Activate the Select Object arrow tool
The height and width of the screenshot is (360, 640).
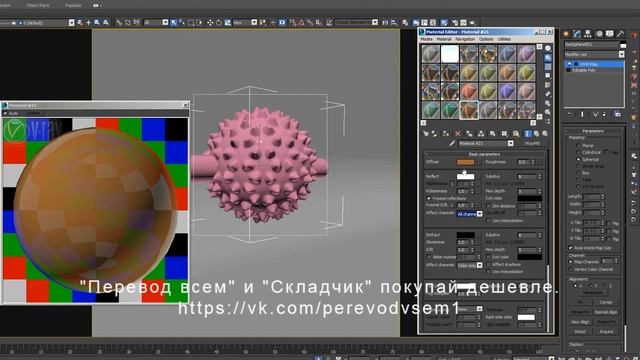(x=174, y=22)
